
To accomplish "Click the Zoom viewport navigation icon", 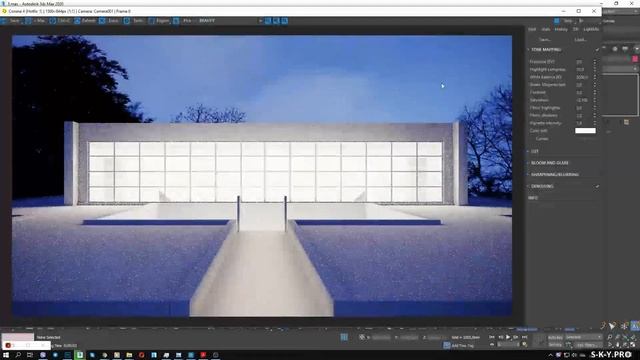I will [609, 337].
